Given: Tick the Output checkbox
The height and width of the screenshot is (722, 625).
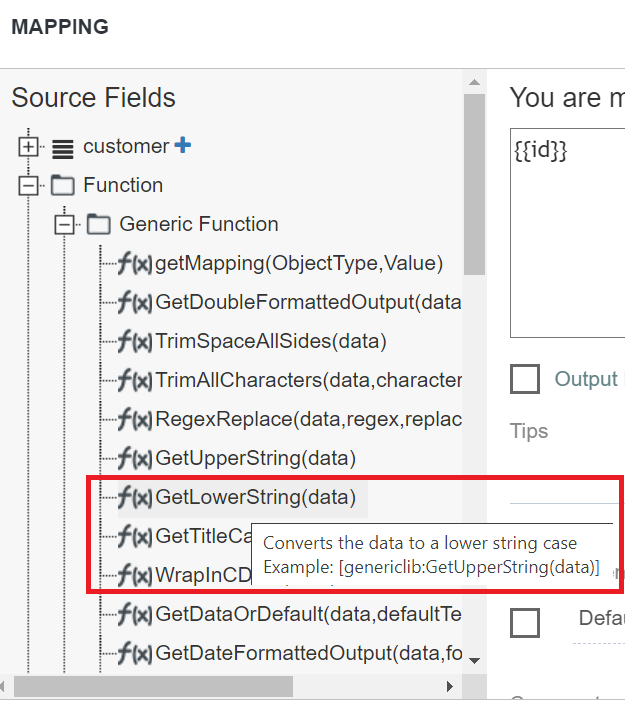Looking at the screenshot, I should click(x=525, y=379).
